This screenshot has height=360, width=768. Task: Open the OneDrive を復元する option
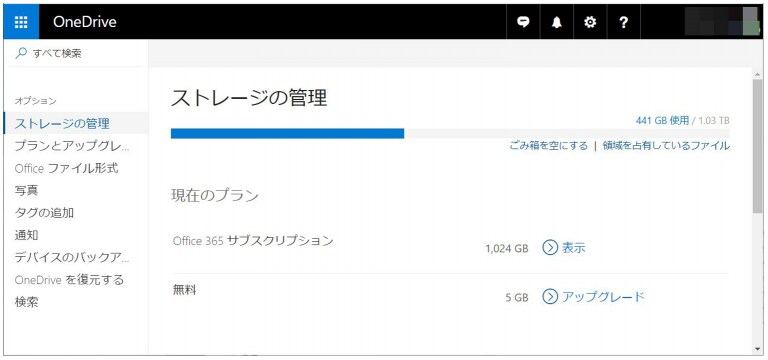[x=69, y=280]
